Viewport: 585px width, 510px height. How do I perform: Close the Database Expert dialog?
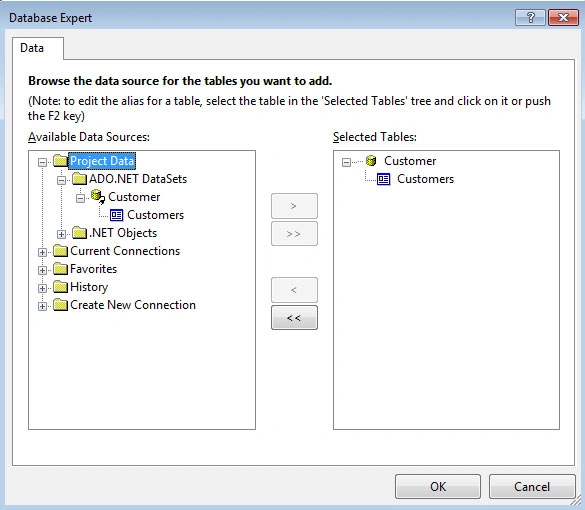pyautogui.click(x=563, y=18)
